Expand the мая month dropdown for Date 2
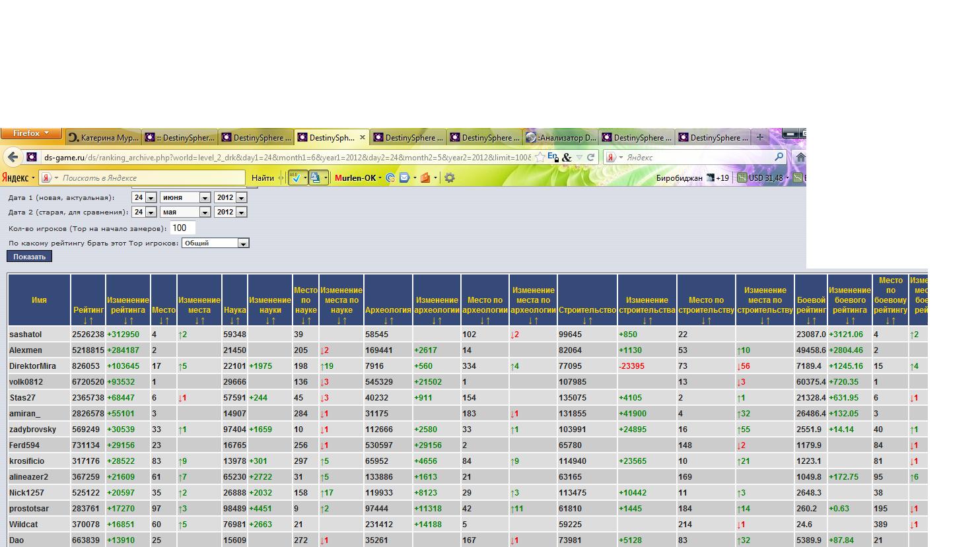 [x=205, y=212]
